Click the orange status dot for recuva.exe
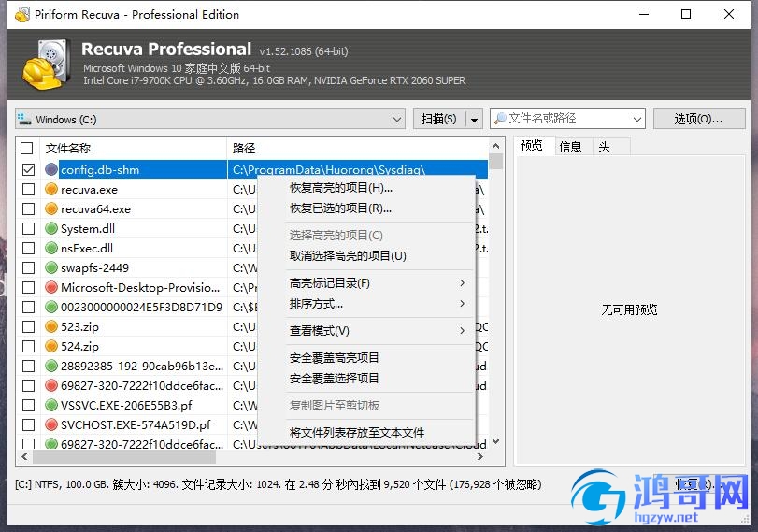Viewport: 758px width, 532px height. tap(51, 189)
